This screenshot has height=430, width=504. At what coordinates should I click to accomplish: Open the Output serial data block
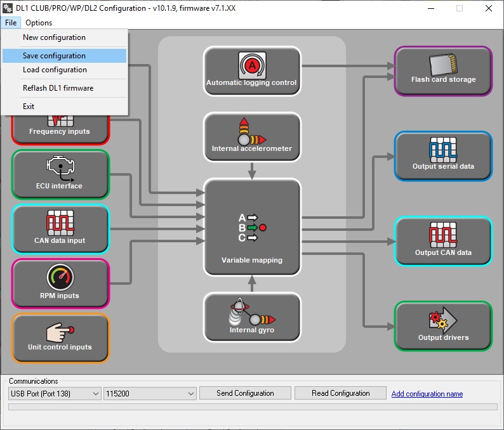tap(442, 155)
